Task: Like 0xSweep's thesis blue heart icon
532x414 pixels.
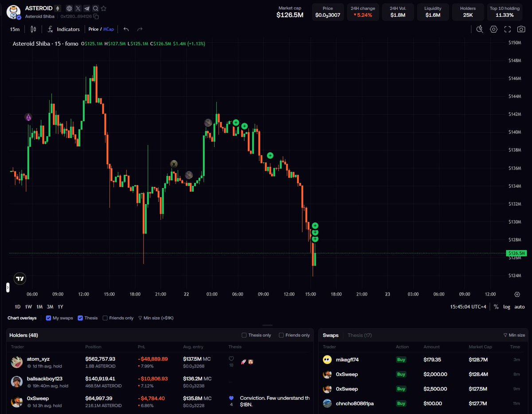Action: point(231,398)
